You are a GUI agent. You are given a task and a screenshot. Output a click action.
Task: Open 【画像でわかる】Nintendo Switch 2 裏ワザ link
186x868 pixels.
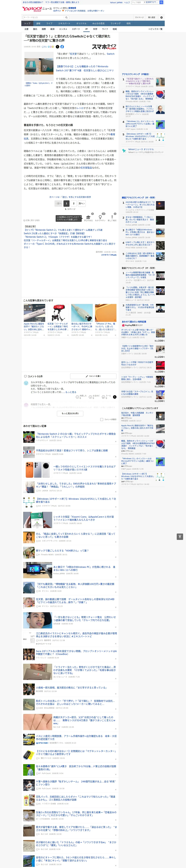coord(85,68)
